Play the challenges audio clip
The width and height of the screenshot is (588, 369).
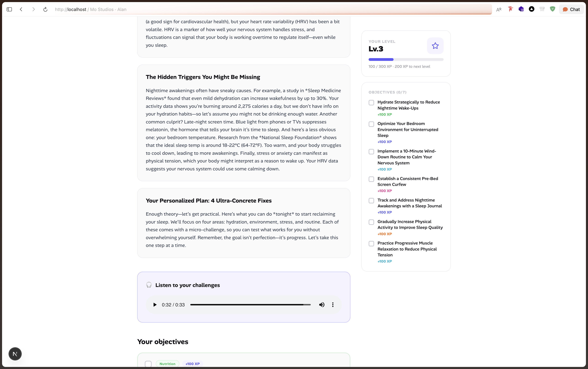coord(155,305)
